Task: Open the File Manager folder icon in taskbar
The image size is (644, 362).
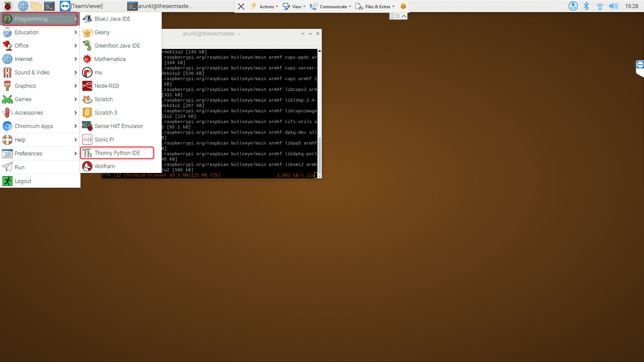Action: coord(36,6)
